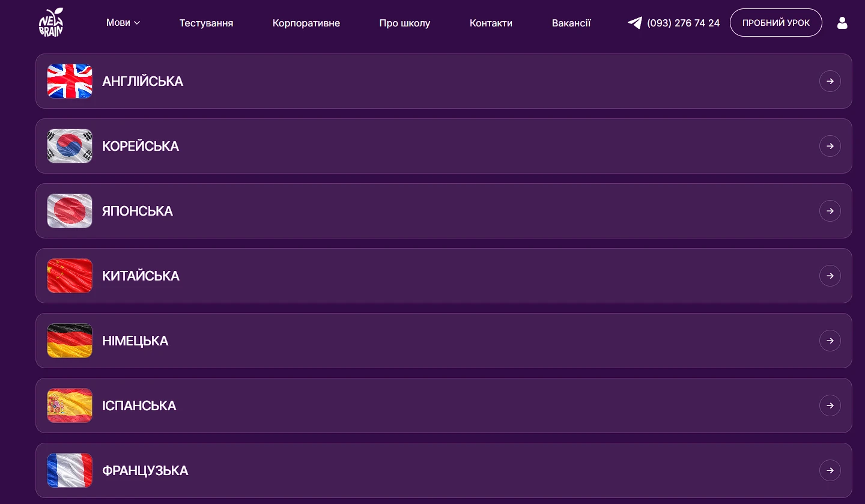Open the Вакансії page
Viewport: 865px width, 504px height.
tap(571, 23)
